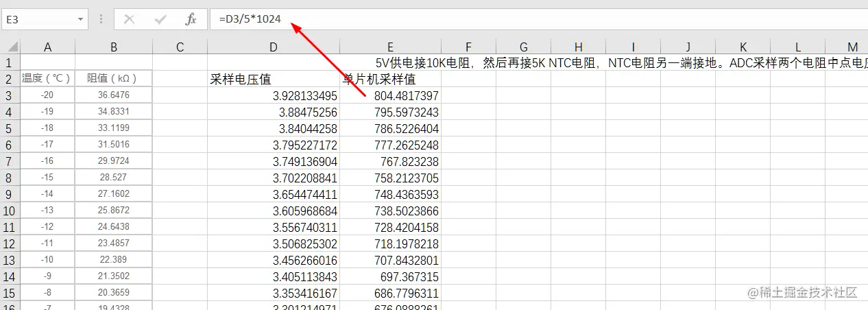Select column I header

633,47
